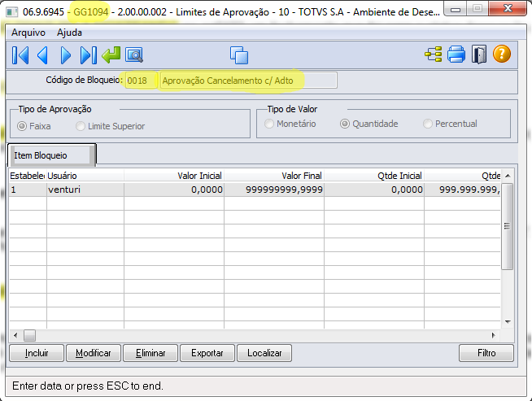
Task: Click the horizontal scrollbar thumb
Action: click(29, 336)
